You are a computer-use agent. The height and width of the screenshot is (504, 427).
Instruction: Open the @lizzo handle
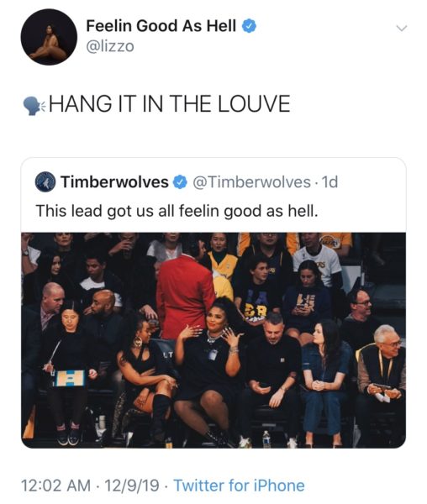coord(110,46)
